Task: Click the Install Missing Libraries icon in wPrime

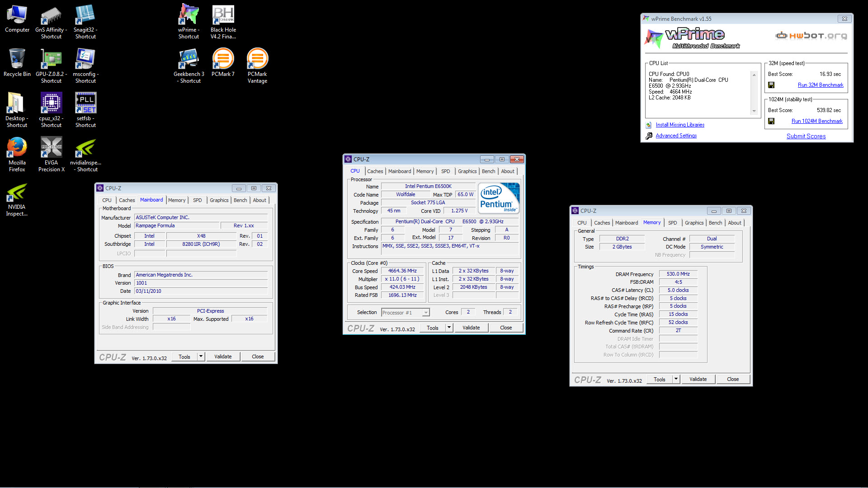Action: click(648, 125)
